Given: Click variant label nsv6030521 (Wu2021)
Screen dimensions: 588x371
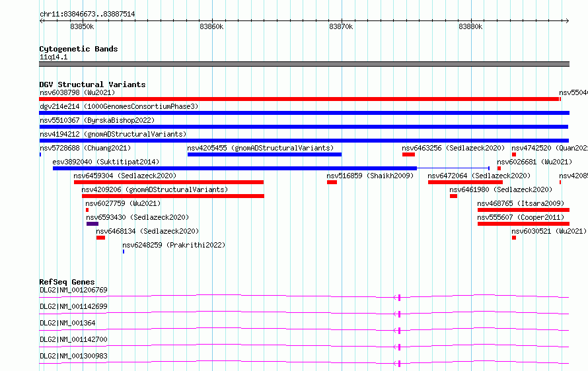Looking at the screenshot, I should point(549,231).
